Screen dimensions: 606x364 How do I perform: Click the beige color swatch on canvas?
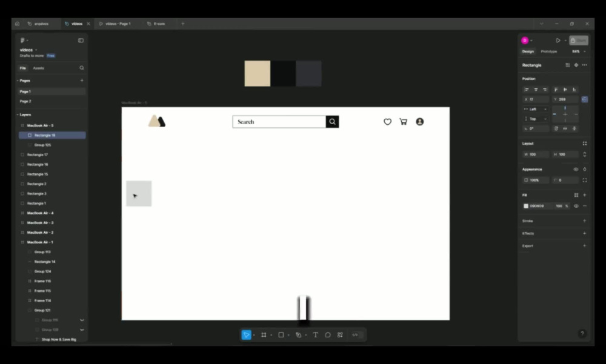258,73
